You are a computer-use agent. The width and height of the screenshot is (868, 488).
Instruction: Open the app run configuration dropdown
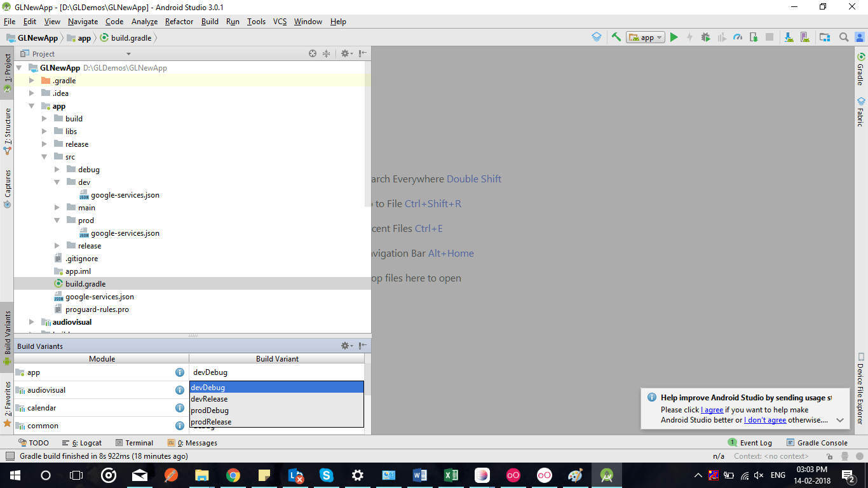tap(646, 37)
